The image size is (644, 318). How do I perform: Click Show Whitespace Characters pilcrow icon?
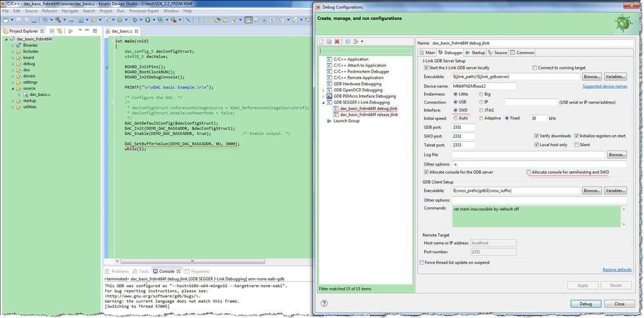271,20
